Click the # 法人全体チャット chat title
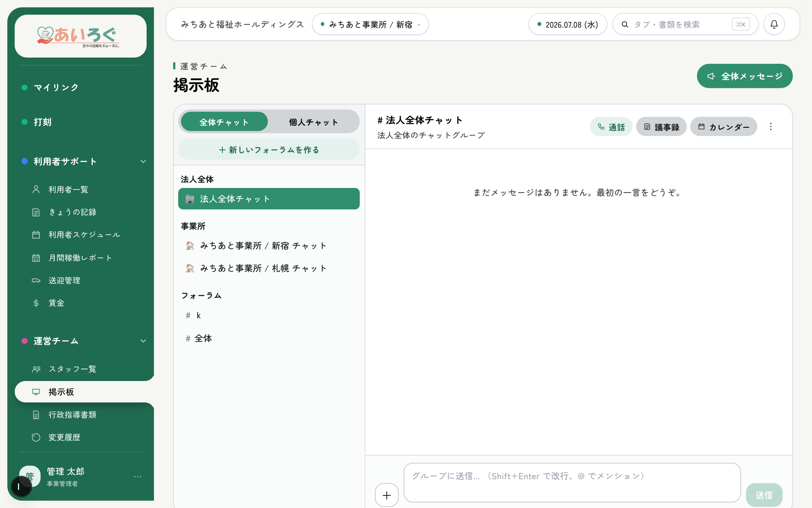 click(420, 120)
